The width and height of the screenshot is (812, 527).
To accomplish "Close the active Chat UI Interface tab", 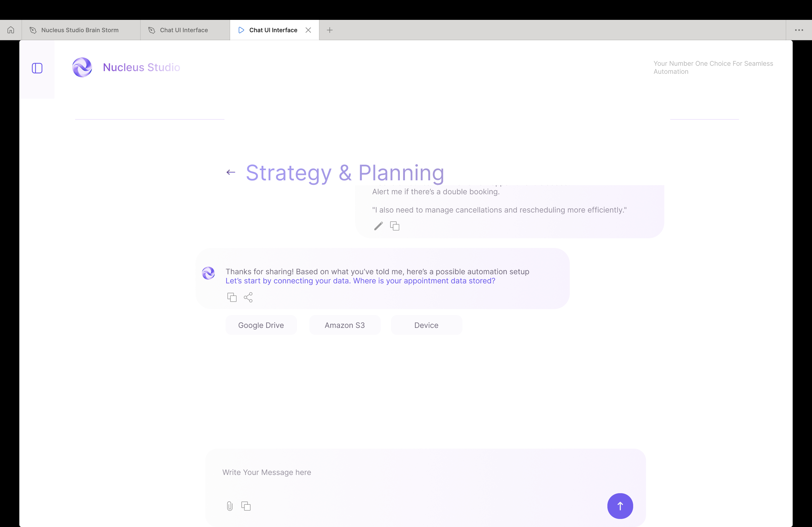I will [x=308, y=30].
